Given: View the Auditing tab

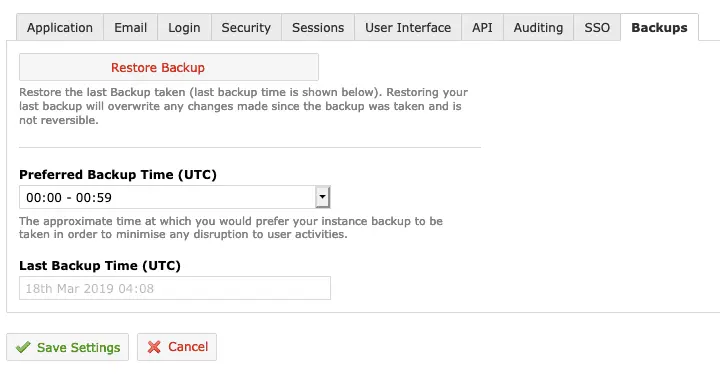Looking at the screenshot, I should tap(538, 28).
